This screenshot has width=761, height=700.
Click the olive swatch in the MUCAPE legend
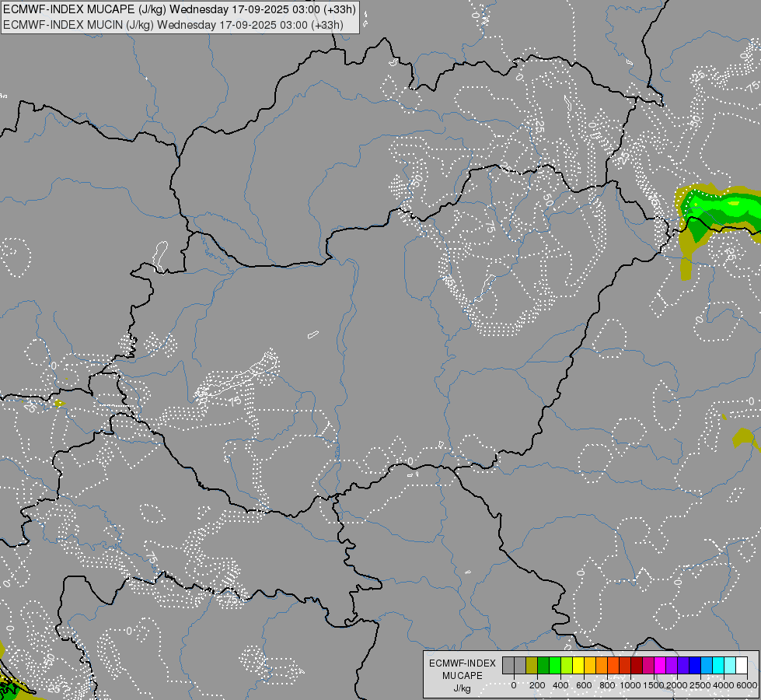click(x=532, y=665)
